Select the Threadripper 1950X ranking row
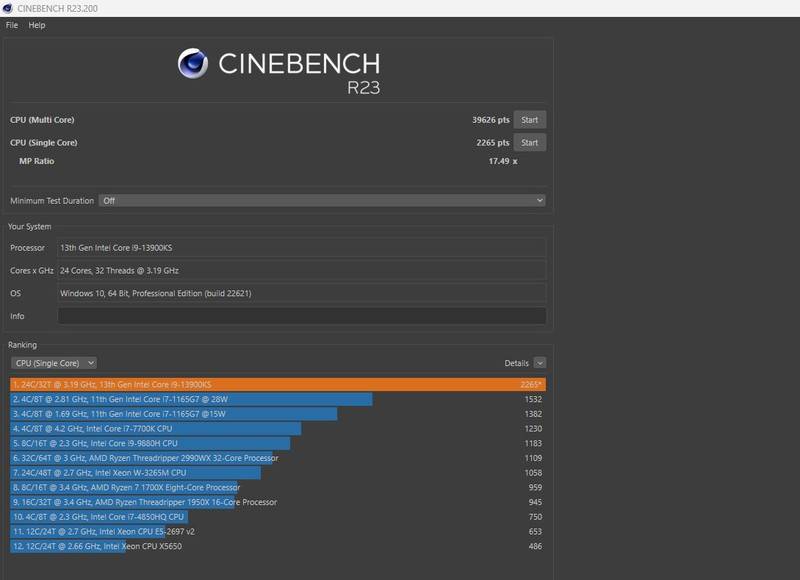Viewport: 800px width, 580px height. (278, 502)
